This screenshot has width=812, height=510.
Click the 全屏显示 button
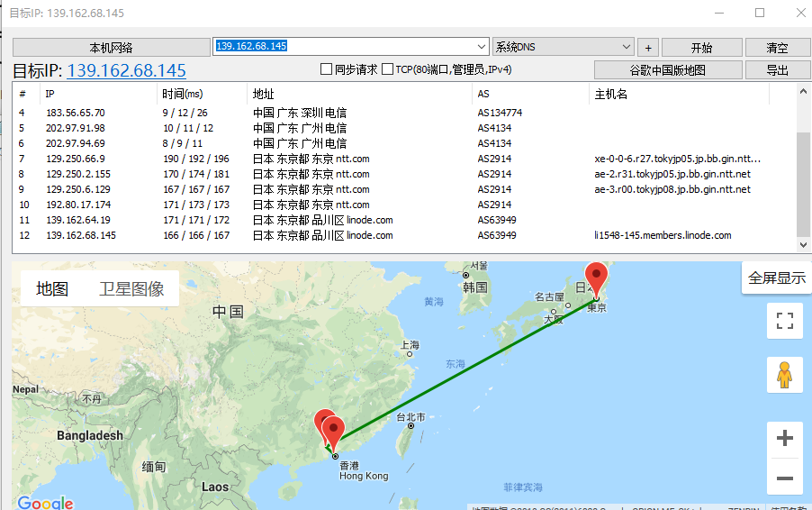[x=777, y=278]
